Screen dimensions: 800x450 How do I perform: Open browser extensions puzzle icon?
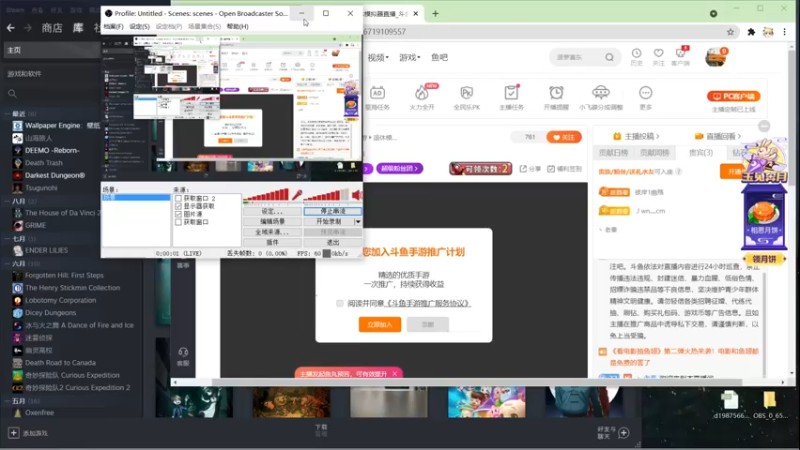click(751, 32)
